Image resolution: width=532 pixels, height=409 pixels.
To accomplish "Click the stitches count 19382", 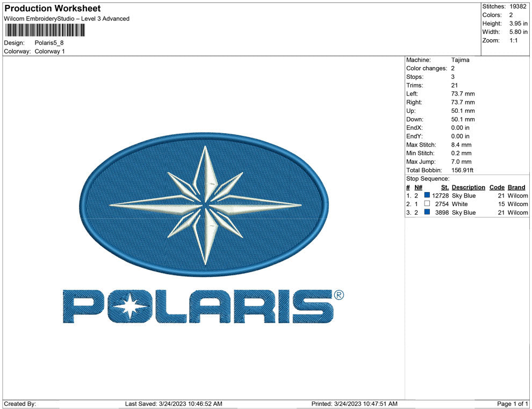I will coord(517,6).
